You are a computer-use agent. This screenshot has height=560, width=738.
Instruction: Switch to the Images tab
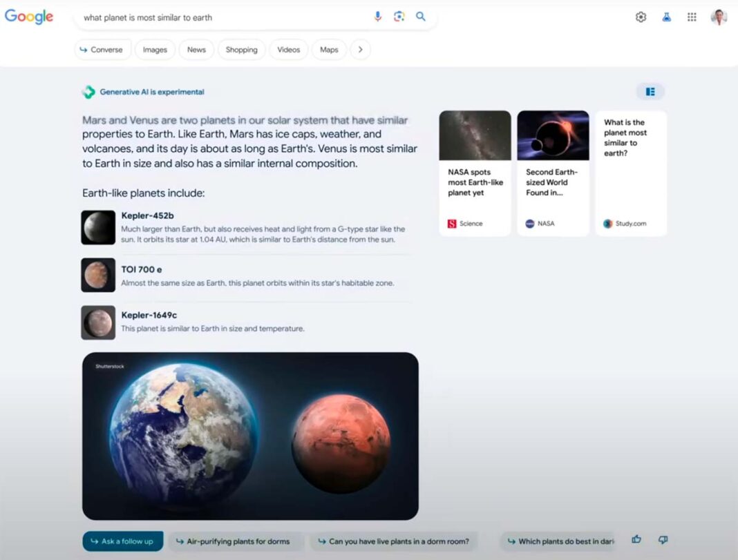pyautogui.click(x=155, y=50)
